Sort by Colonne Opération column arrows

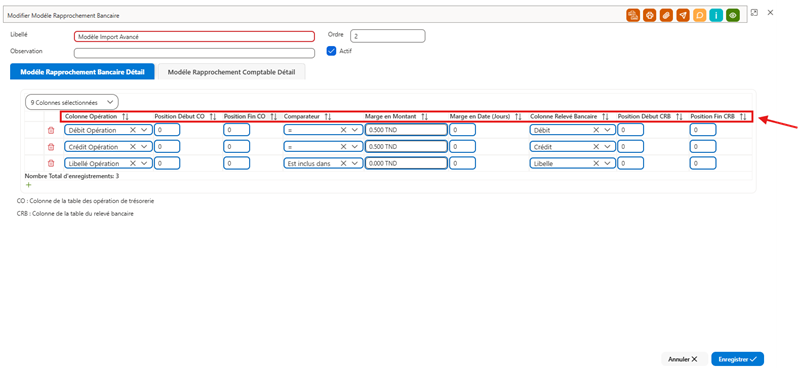(x=126, y=117)
